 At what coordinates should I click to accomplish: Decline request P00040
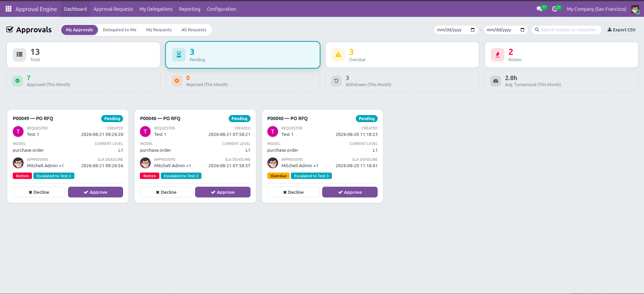click(293, 192)
